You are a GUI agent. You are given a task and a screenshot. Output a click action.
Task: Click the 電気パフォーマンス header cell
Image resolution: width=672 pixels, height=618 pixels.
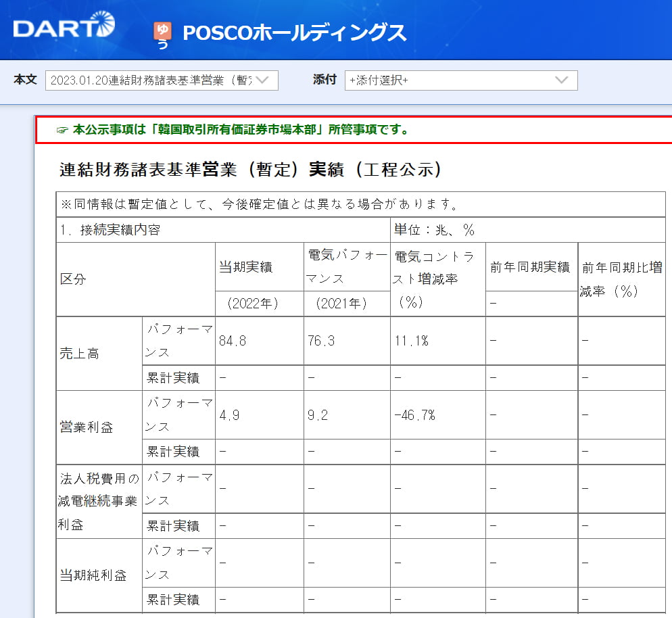(x=347, y=267)
